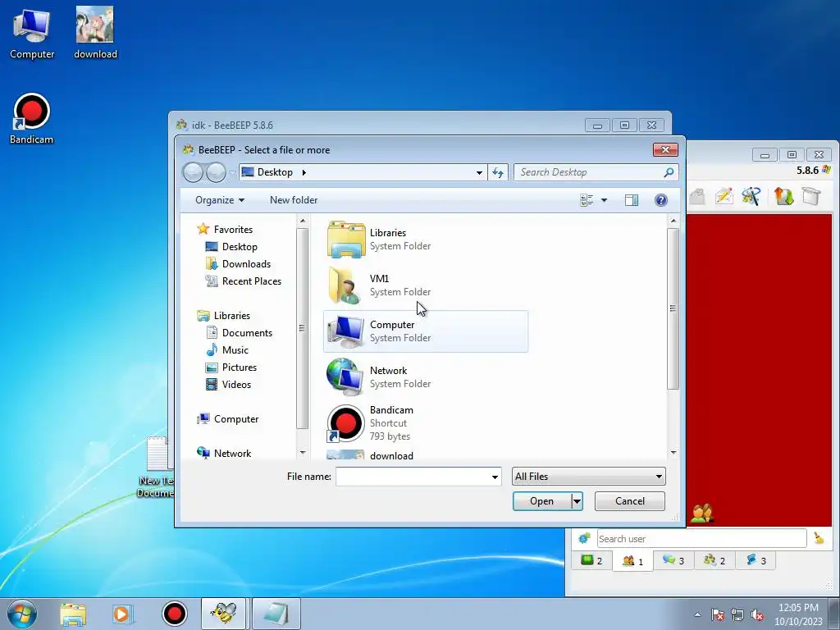Click the search magnifier icon
The image size is (840, 630).
tap(669, 172)
